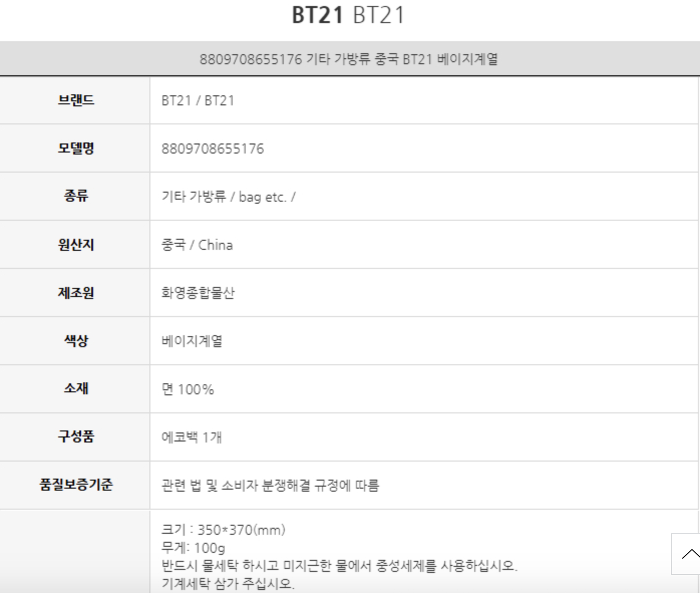Click the 'BT21 / BT21' brand value
700x593 pixels.
point(198,101)
